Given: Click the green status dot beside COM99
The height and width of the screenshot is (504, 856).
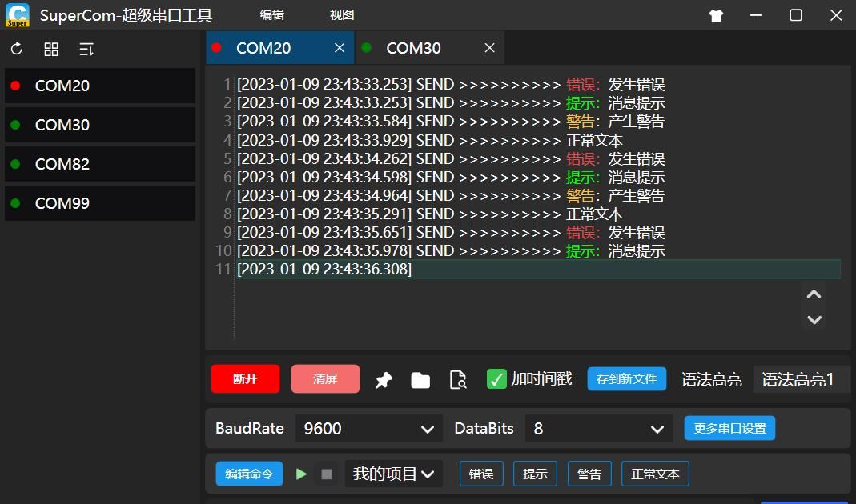Looking at the screenshot, I should coord(16,203).
